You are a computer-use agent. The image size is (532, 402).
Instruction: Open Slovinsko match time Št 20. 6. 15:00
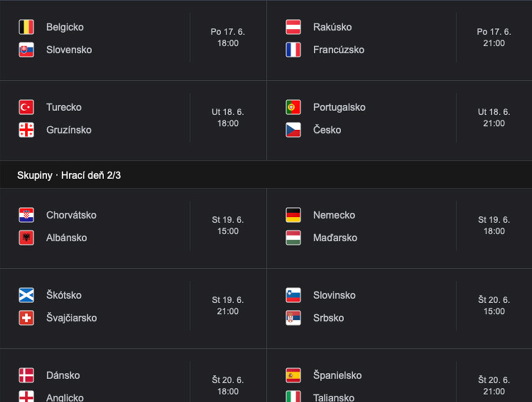point(494,305)
